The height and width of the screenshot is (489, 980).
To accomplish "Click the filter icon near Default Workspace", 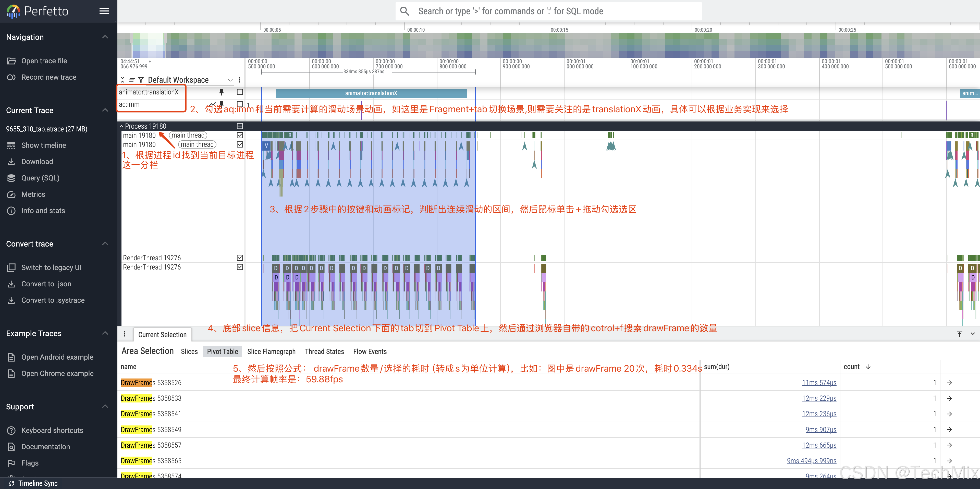I will [141, 80].
